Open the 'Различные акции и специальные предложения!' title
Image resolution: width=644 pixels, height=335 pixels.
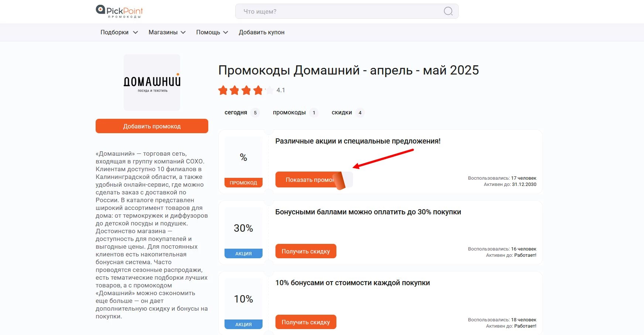tap(358, 141)
